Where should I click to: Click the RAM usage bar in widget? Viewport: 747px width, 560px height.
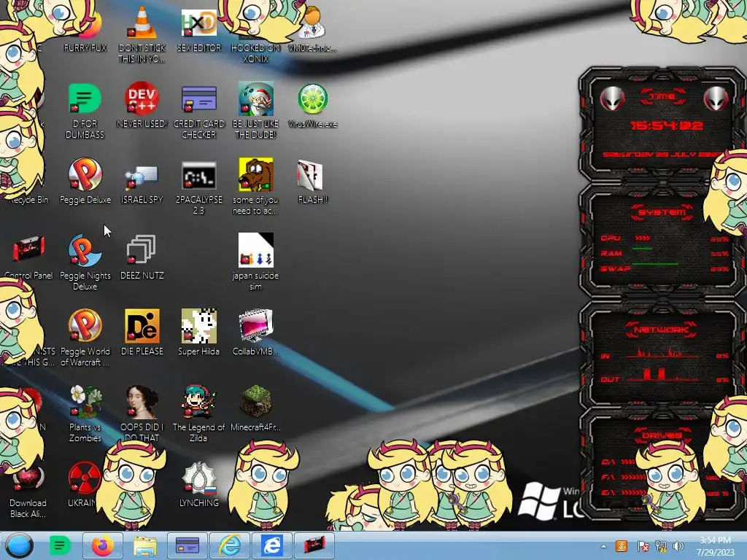coord(642,249)
